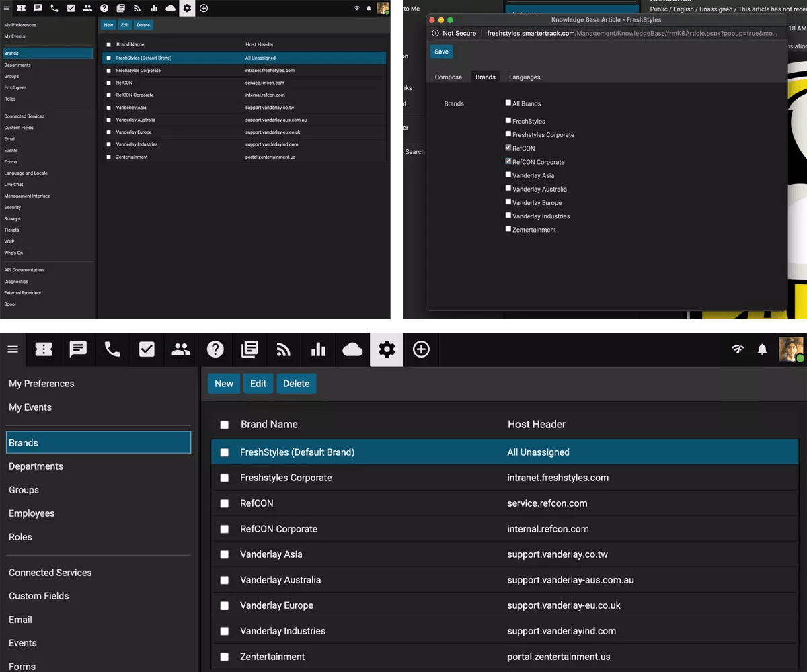Open Surveys in the small sidebar
807x672 pixels.
(x=12, y=219)
